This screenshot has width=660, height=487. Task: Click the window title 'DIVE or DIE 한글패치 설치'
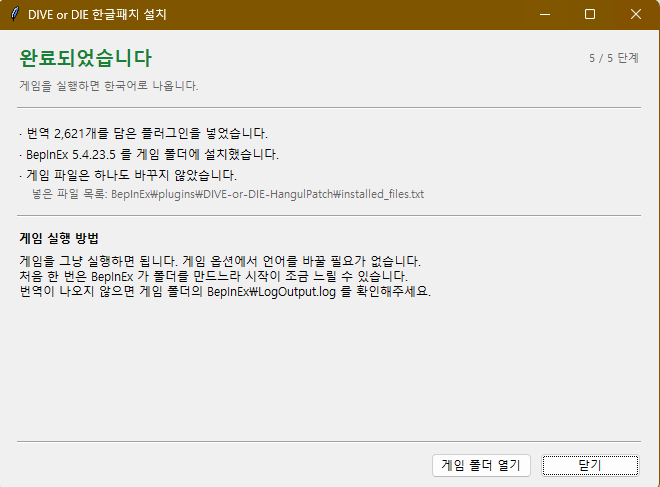click(x=97, y=15)
